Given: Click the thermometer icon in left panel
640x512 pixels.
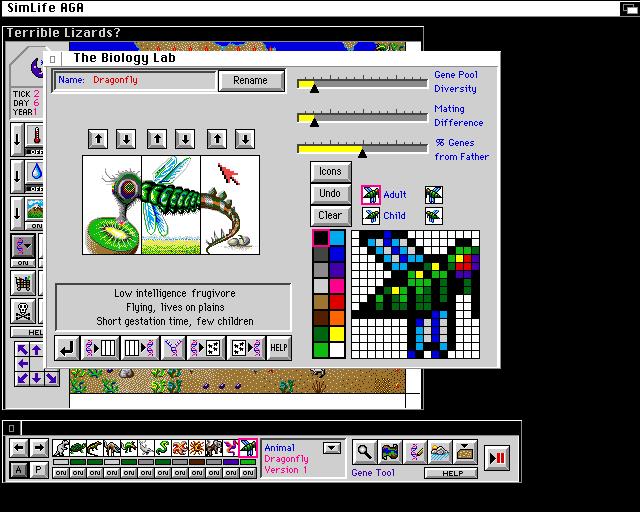Looking at the screenshot, I should [35, 136].
